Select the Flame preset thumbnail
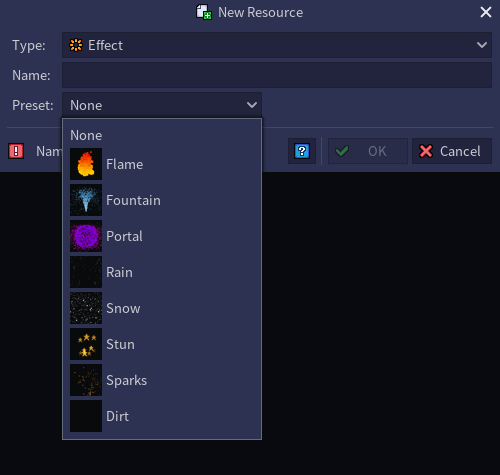The width and height of the screenshot is (500, 475). click(x=86, y=164)
